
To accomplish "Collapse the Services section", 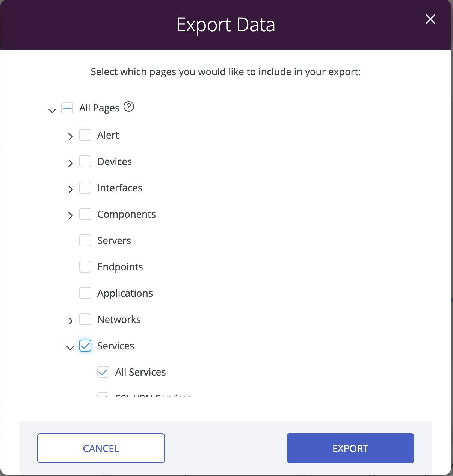I will point(70,348).
